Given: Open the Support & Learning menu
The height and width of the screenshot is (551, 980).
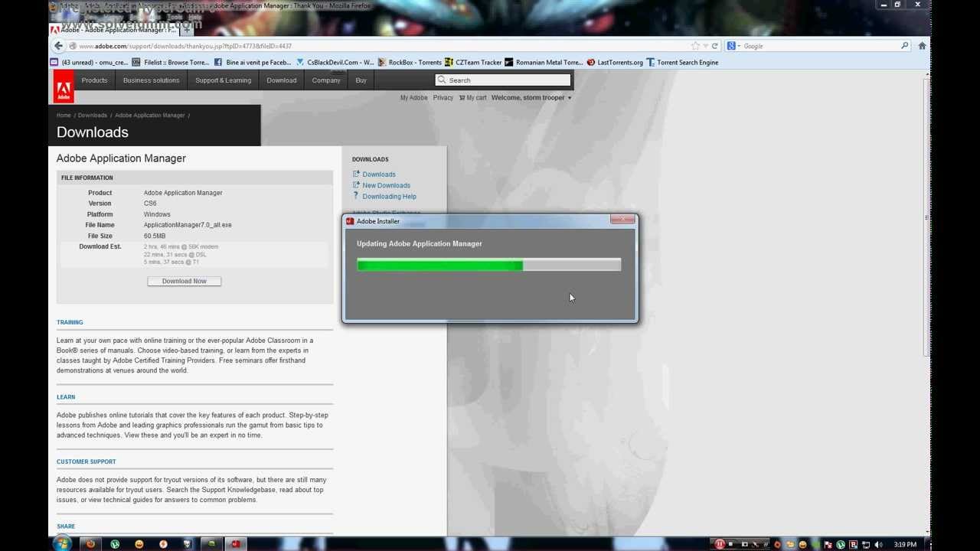Looking at the screenshot, I should pos(223,80).
